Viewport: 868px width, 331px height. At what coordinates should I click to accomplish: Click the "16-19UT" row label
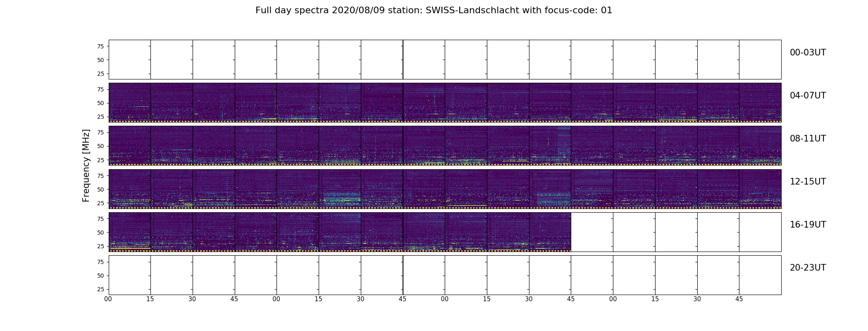click(x=808, y=225)
